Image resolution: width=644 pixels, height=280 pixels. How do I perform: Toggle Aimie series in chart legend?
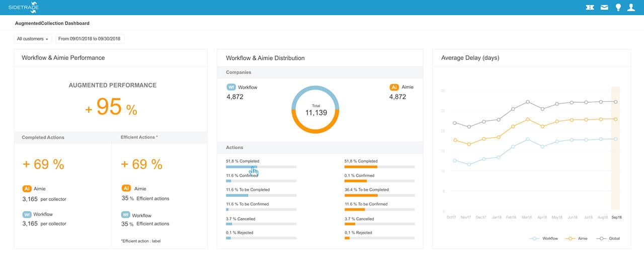tap(576, 238)
